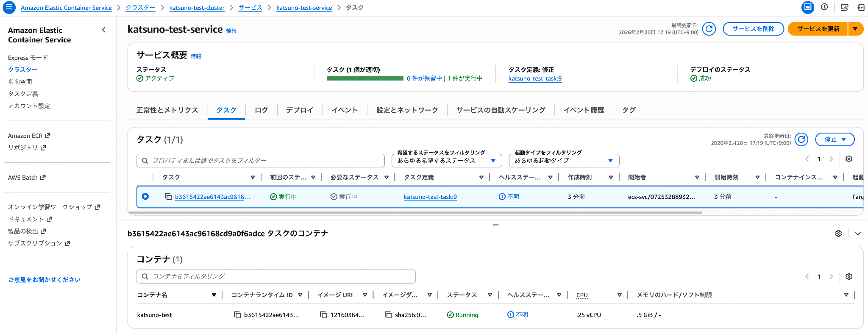This screenshot has width=868, height=334.
Task: Open the hamburger navigation menu icon
Action: 9,7
